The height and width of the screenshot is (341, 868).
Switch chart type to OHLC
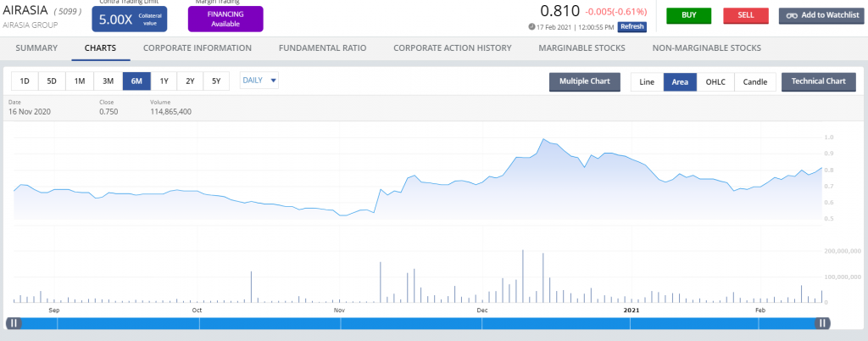point(715,82)
